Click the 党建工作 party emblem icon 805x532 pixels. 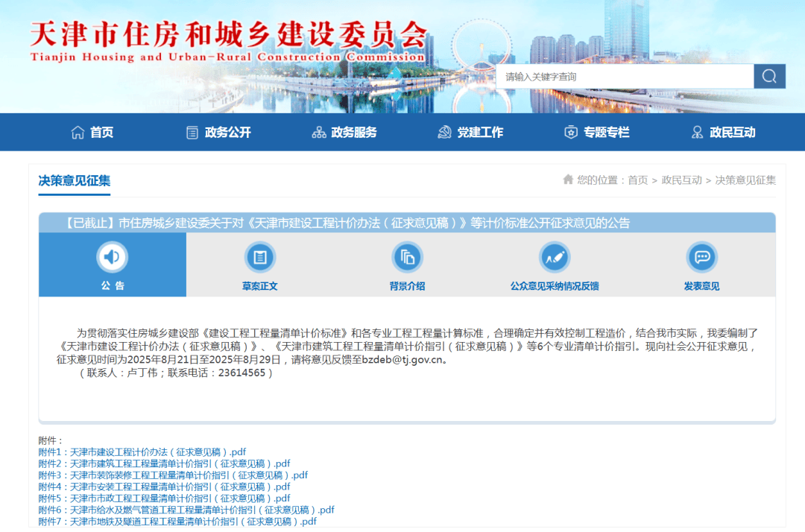[x=444, y=133]
